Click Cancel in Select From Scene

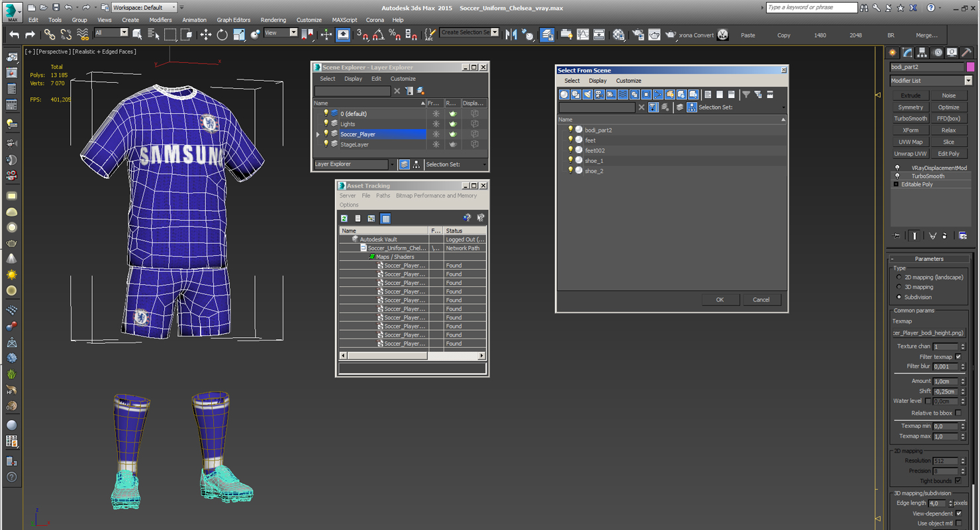(761, 299)
